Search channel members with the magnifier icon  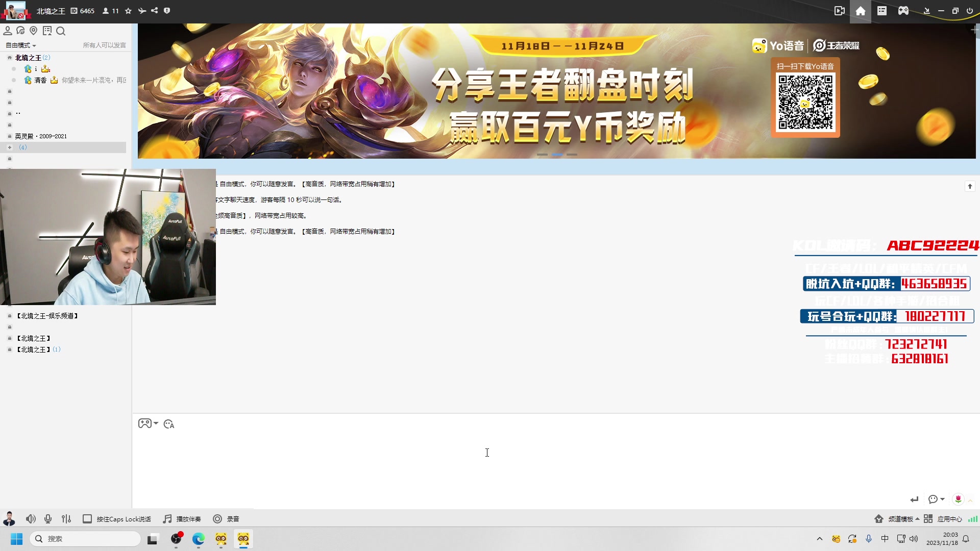point(61,31)
